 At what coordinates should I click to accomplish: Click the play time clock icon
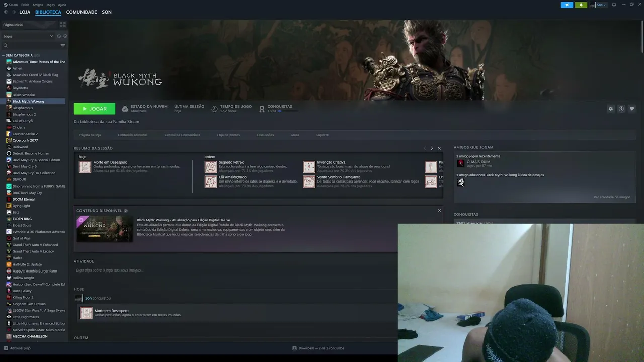215,109
